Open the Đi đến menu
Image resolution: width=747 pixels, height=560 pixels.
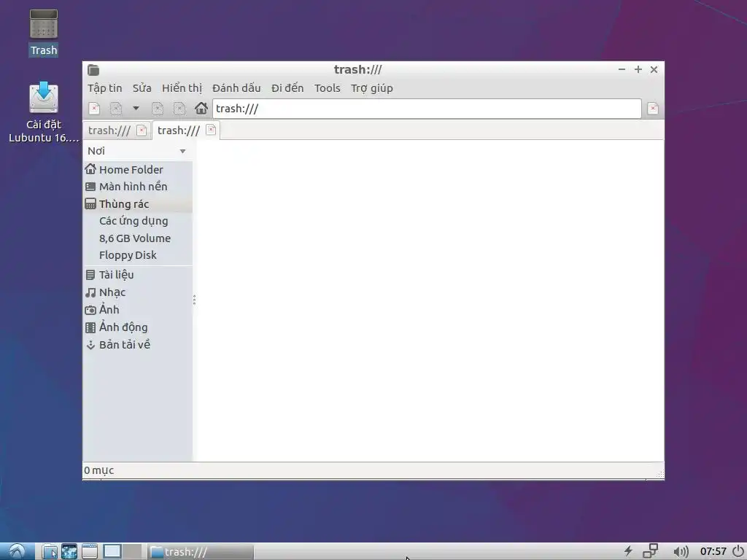pos(287,88)
